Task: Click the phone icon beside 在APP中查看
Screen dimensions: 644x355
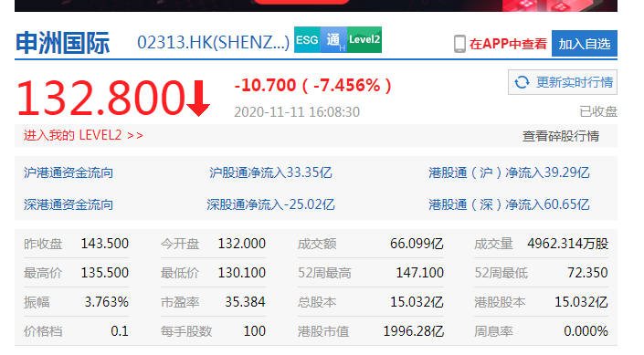Action: 459,44
